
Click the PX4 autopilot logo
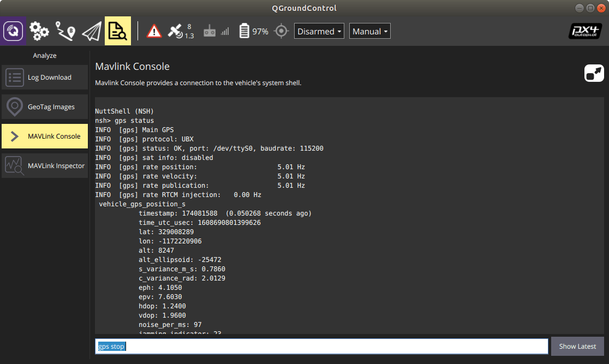(586, 31)
